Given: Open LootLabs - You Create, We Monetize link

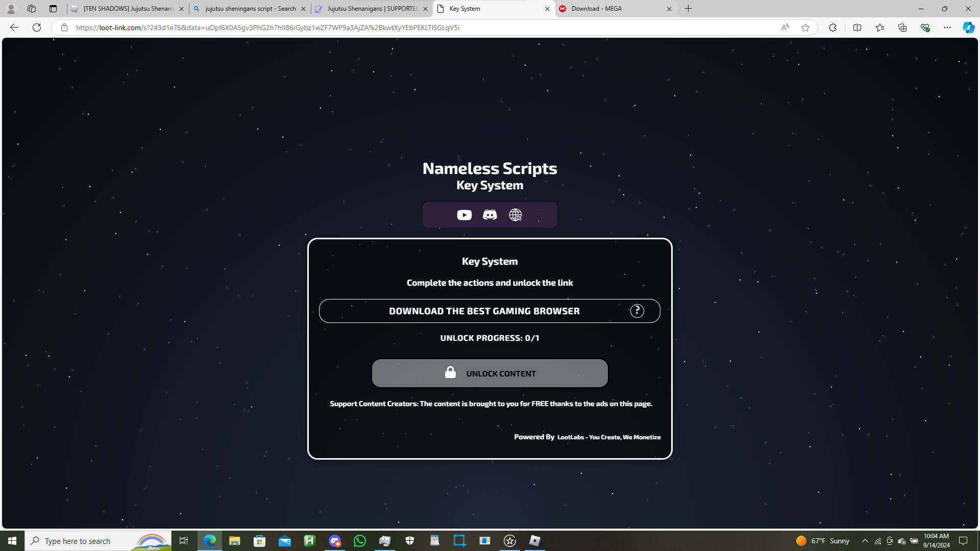Looking at the screenshot, I should click(x=608, y=437).
